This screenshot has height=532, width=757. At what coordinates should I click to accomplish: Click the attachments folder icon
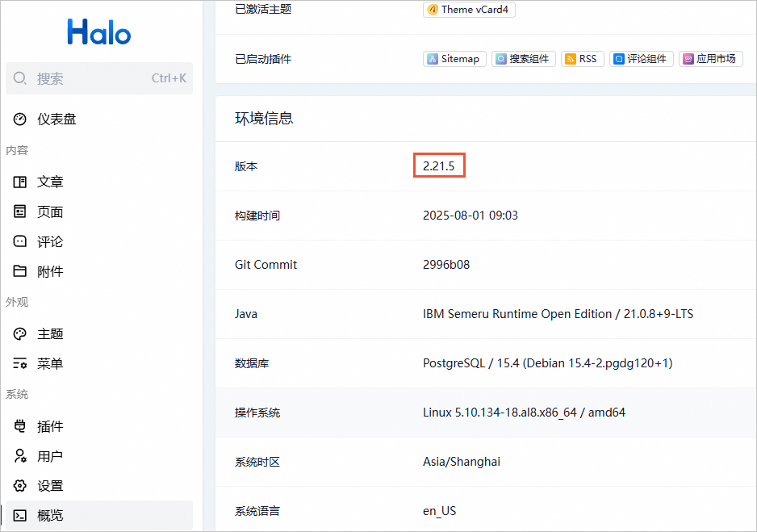pos(20,272)
